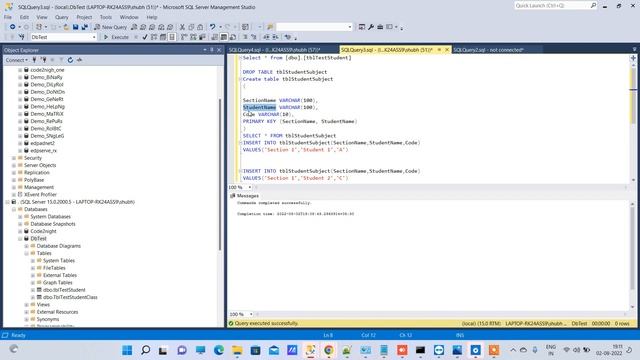Click the Object Explorer vertical scrollbar

click(220, 174)
